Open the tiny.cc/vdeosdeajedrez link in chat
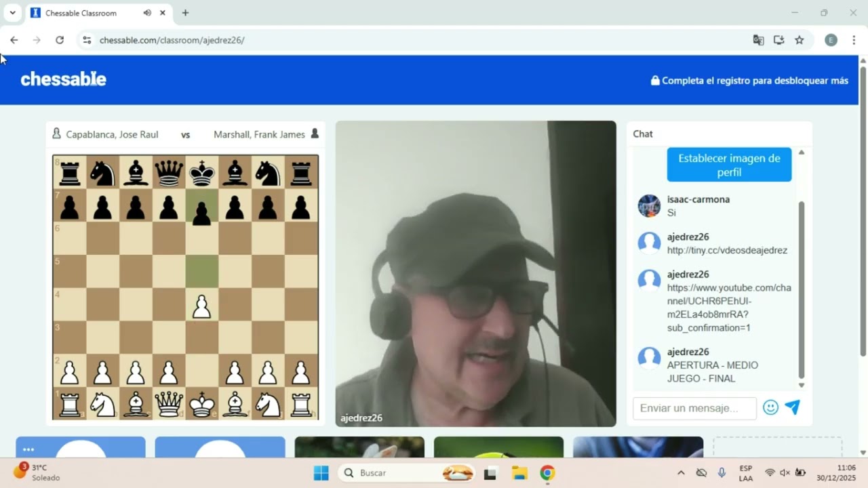Screen dimensions: 868x488 point(727,250)
